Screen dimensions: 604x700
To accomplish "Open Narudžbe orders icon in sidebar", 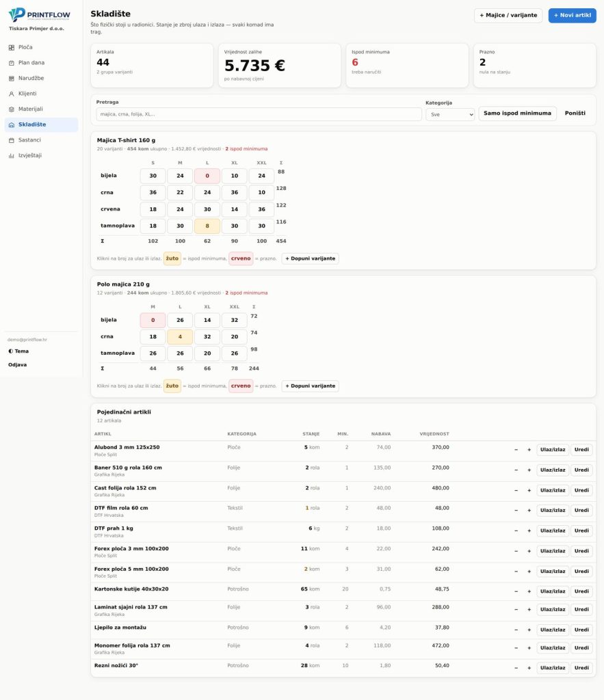I will coord(12,78).
